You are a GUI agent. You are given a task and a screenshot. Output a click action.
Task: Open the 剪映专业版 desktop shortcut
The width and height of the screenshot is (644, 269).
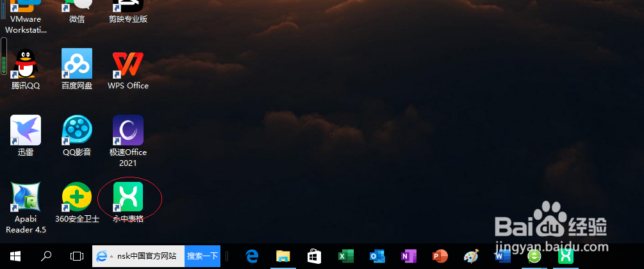point(128,12)
